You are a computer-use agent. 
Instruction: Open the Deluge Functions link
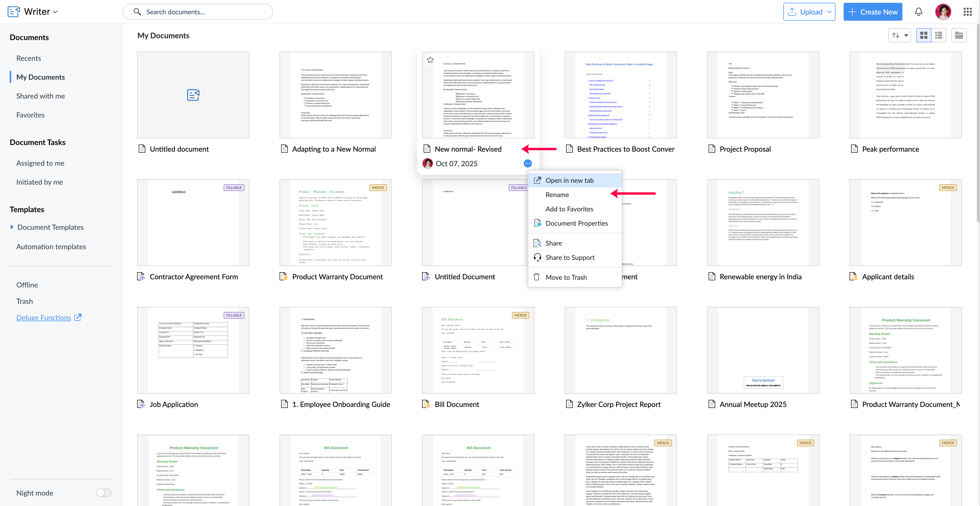[x=44, y=318]
